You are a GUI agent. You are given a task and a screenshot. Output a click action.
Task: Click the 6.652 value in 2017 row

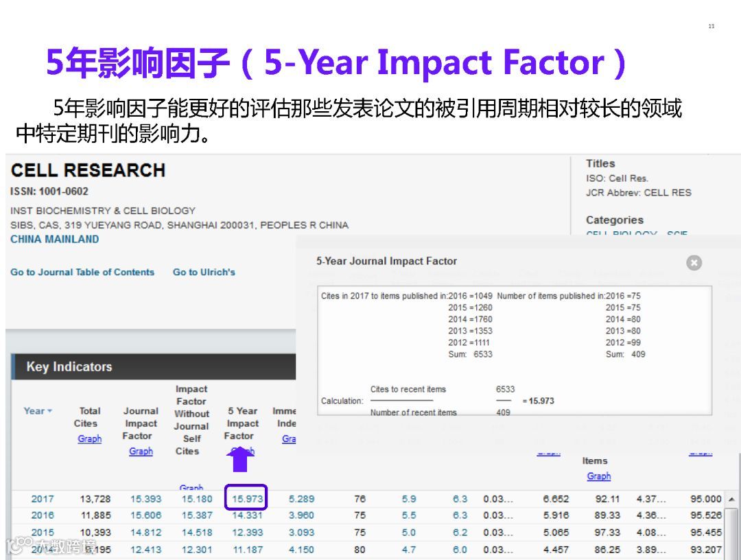pyautogui.click(x=556, y=499)
